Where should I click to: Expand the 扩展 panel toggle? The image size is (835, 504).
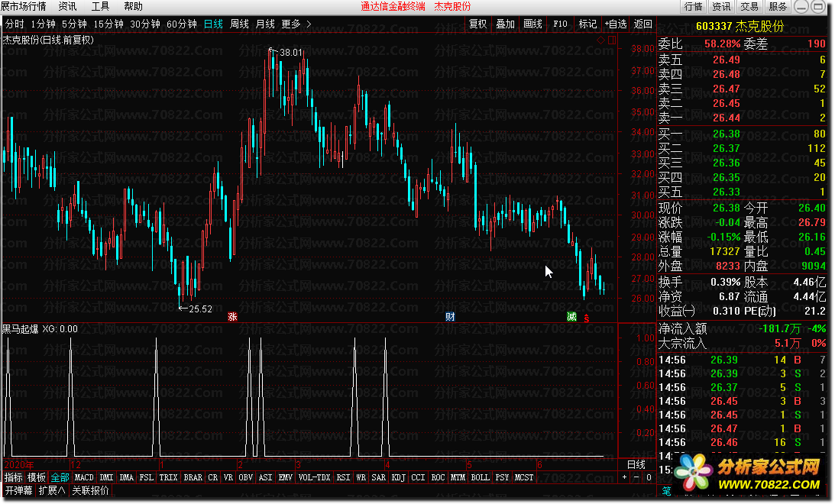(52, 490)
